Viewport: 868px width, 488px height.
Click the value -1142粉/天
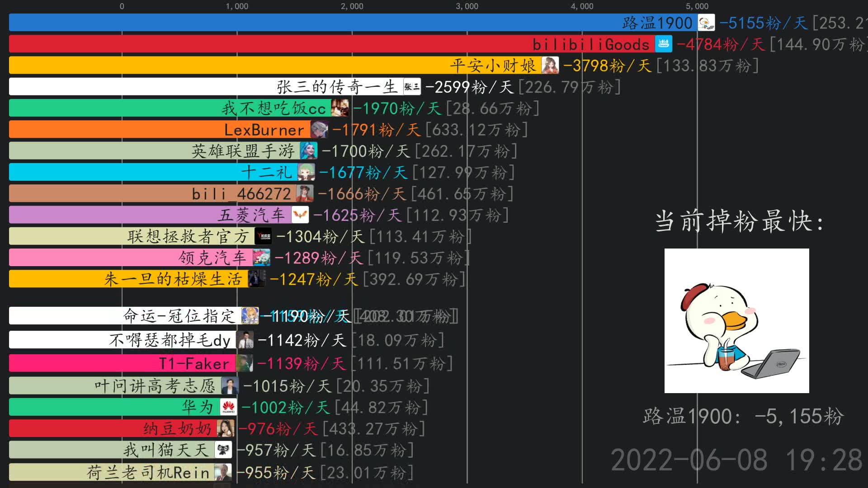tap(302, 340)
